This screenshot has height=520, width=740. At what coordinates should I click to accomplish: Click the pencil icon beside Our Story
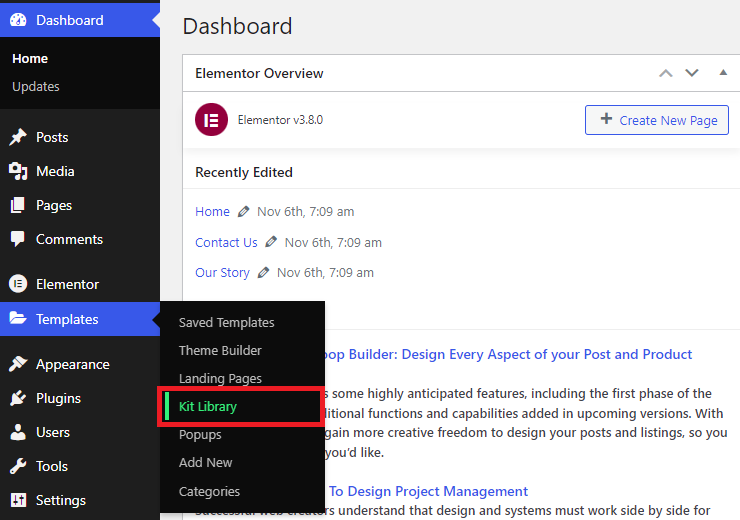pos(263,273)
